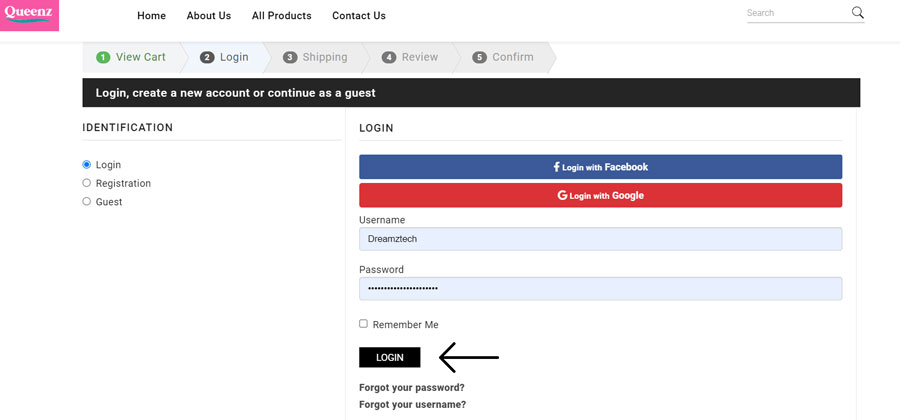
Task: Click the black LOGIN button
Action: point(390,357)
